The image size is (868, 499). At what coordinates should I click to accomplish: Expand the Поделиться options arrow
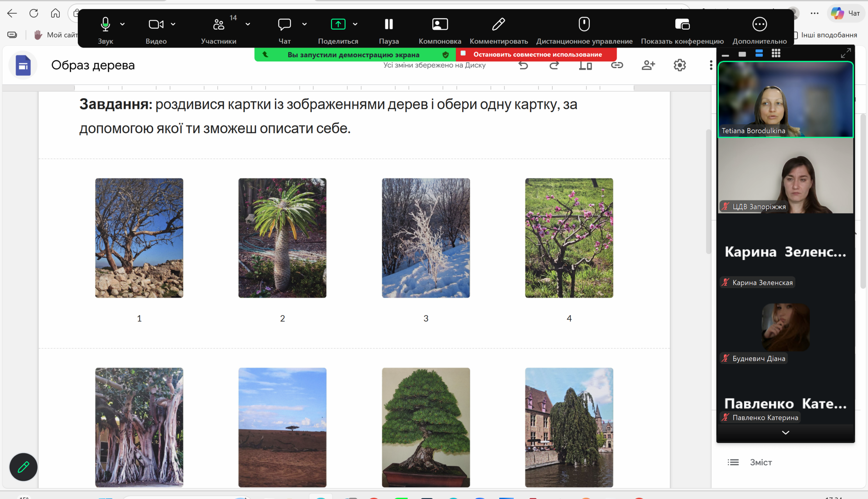tap(355, 24)
